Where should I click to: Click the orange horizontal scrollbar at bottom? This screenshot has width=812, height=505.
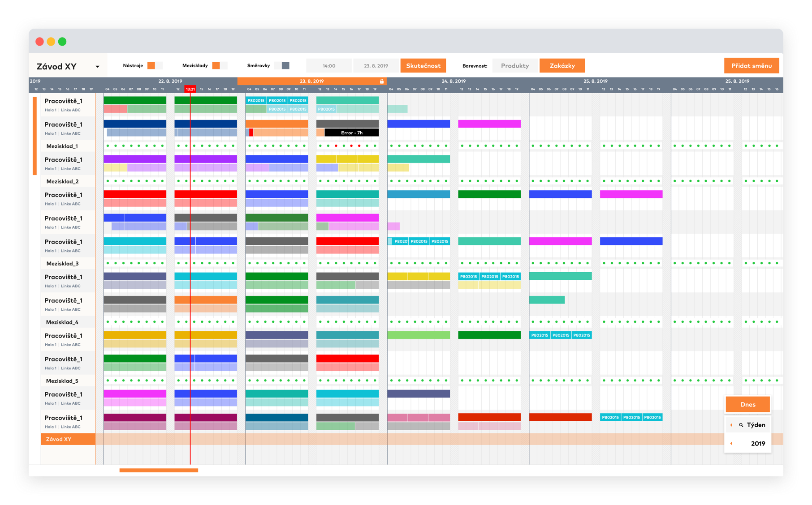(x=159, y=471)
